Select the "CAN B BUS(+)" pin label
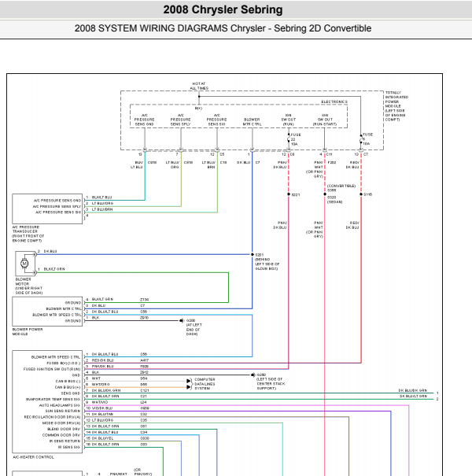This screenshot has width=472, height=476. [x=68, y=387]
